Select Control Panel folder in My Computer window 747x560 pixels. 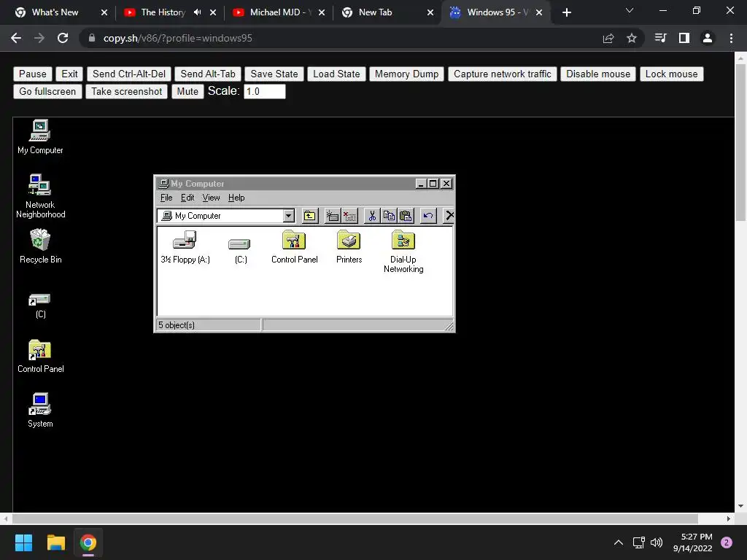pos(295,247)
